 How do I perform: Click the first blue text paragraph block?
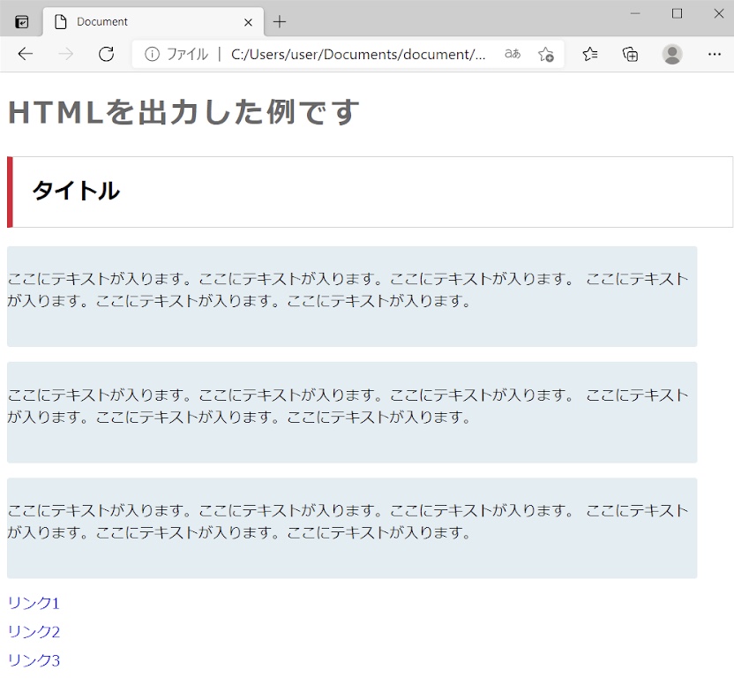pos(352,296)
